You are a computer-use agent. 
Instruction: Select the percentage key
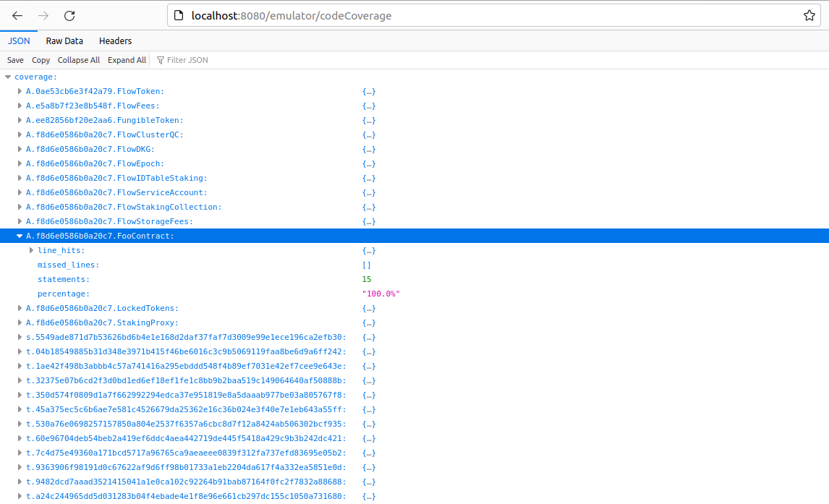[64, 294]
